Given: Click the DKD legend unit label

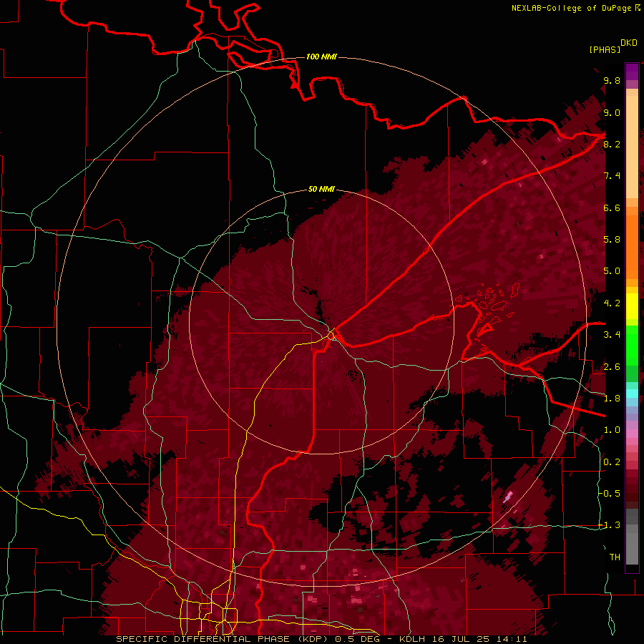Looking at the screenshot, I should click(x=629, y=43).
